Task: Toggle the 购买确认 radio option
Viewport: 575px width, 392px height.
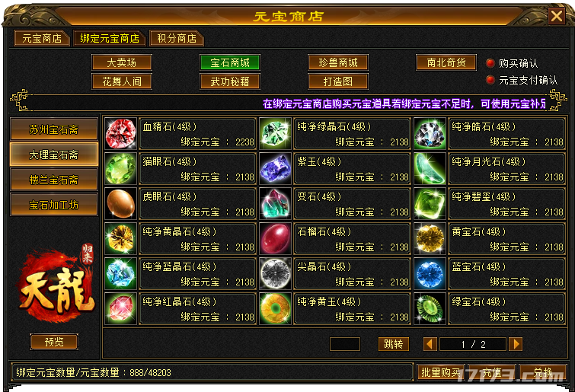Action: [490, 63]
